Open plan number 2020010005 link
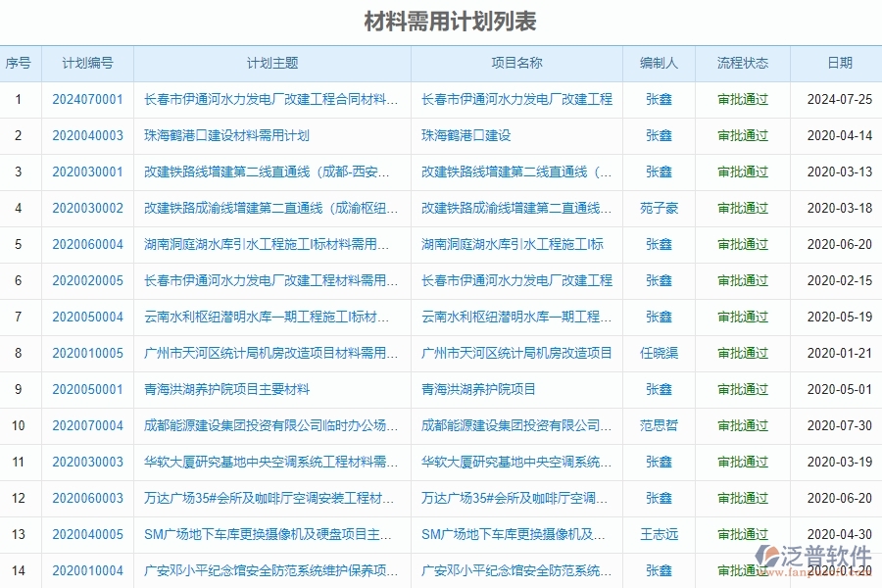The image size is (882, 588). [86, 353]
